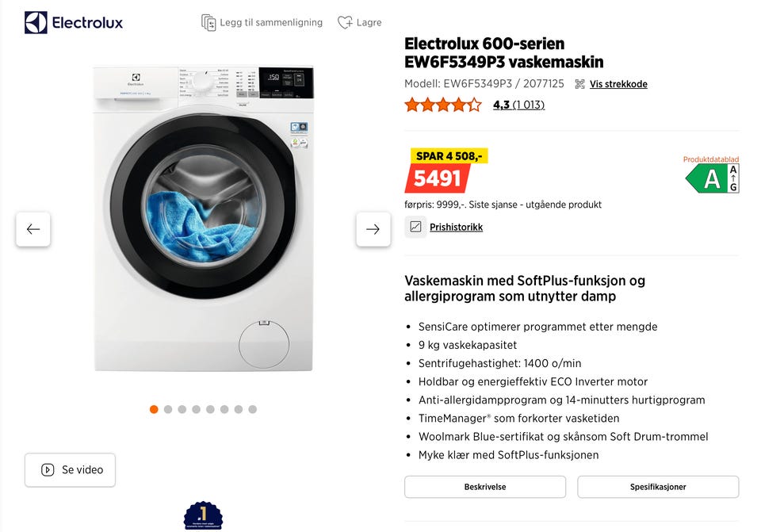Click the heart icon to save product

click(345, 22)
